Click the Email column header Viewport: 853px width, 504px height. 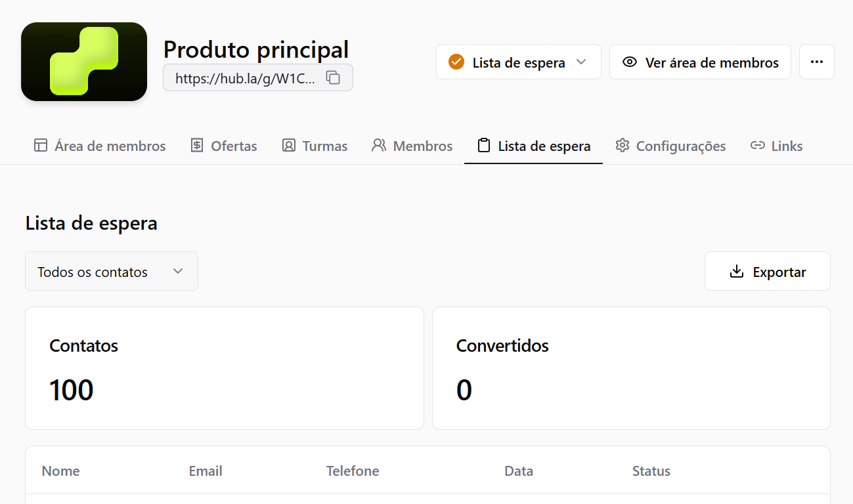206,471
